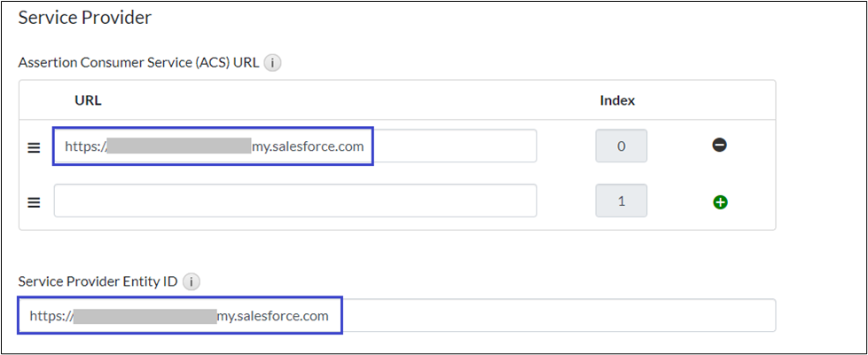The height and width of the screenshot is (355, 868).
Task: Click the Assertion Consumer Service (ACS) URL label
Action: tap(139, 63)
